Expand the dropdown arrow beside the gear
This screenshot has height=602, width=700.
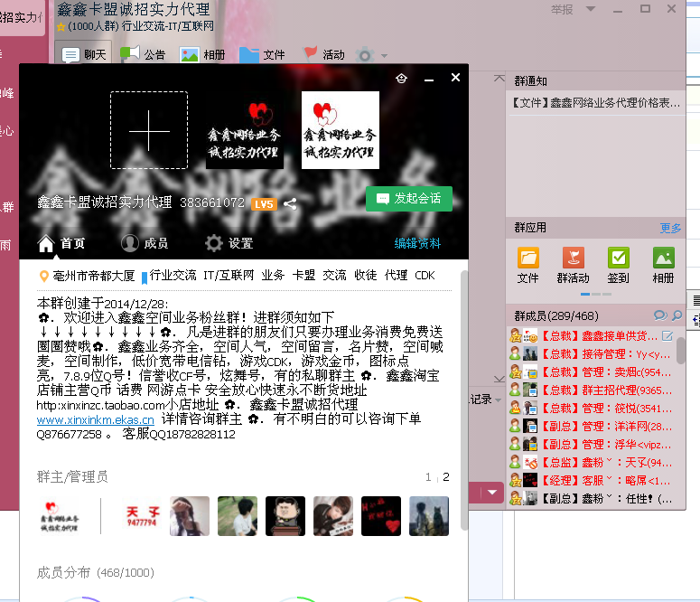pos(384,56)
